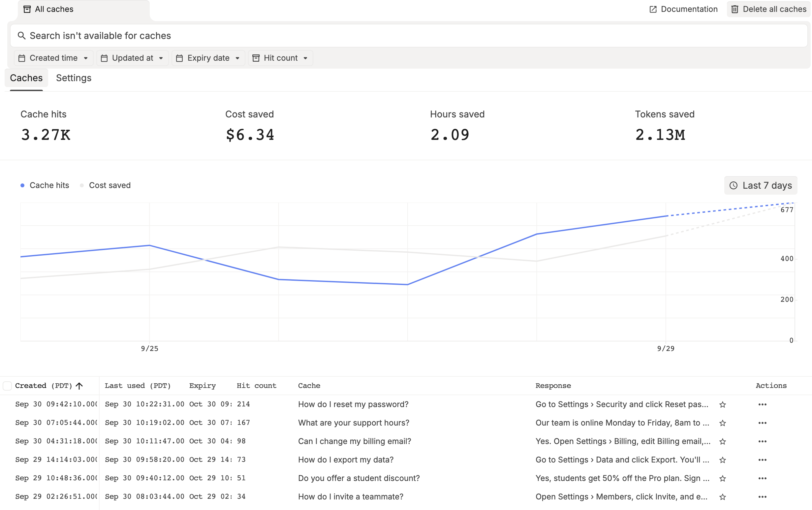
Task: Click the sort arrow beside Created (PDT)
Action: coord(79,386)
